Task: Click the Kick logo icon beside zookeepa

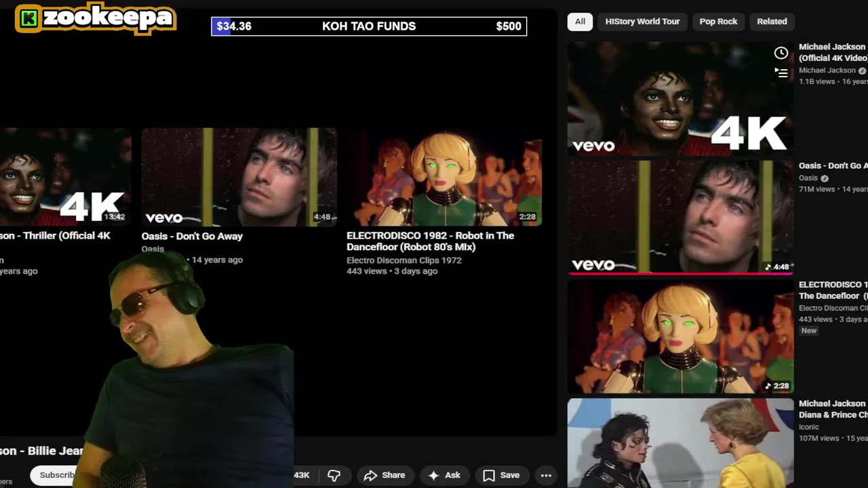Action: (28, 19)
